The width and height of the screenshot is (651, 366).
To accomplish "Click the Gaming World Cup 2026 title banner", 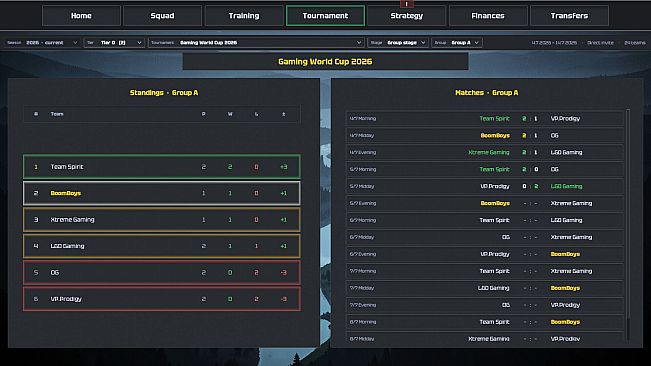I will tap(326, 62).
